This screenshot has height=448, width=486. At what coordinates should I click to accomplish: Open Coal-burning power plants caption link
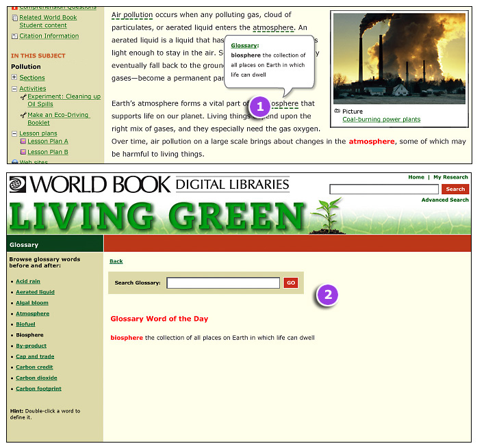381,120
